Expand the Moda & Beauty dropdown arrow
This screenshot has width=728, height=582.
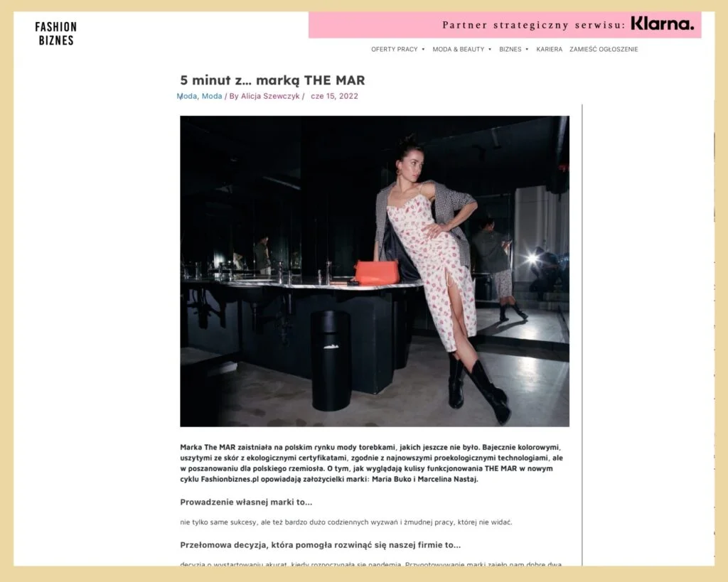(490, 49)
